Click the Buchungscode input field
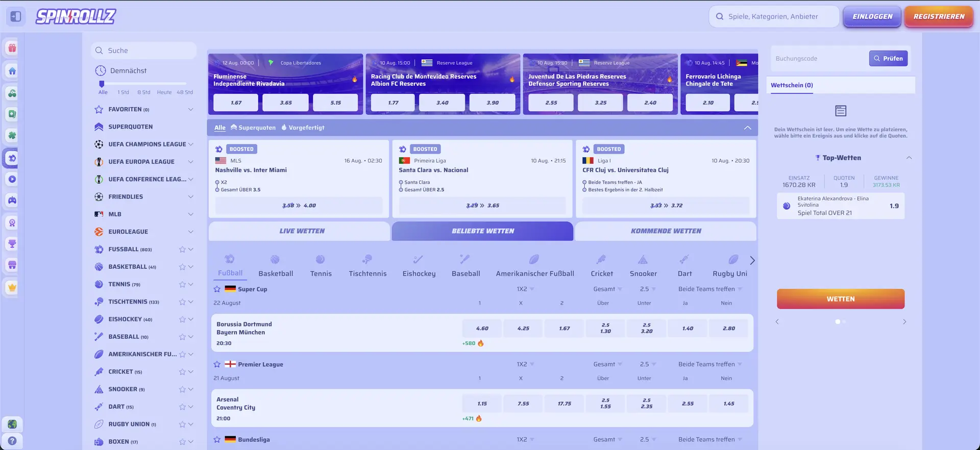Viewport: 980px width, 450px height. tap(819, 58)
